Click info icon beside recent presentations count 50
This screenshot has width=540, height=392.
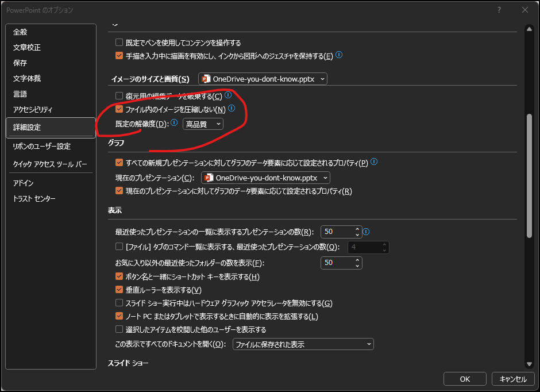pyautogui.click(x=366, y=232)
